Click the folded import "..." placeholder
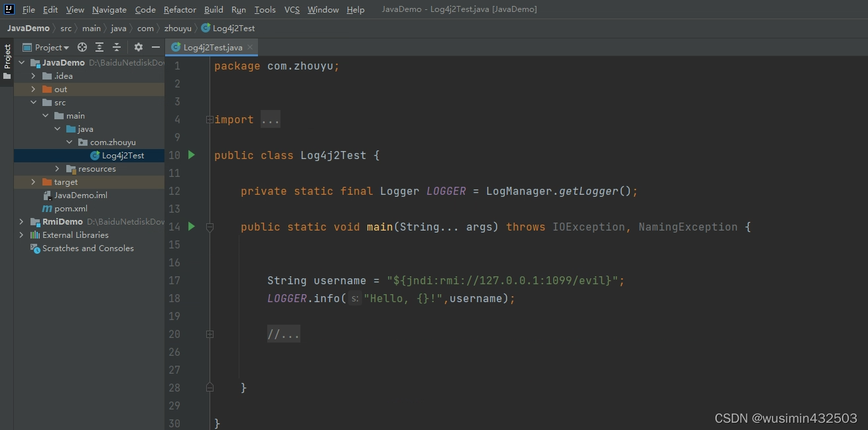Screen dimensions: 868x430 point(271,120)
